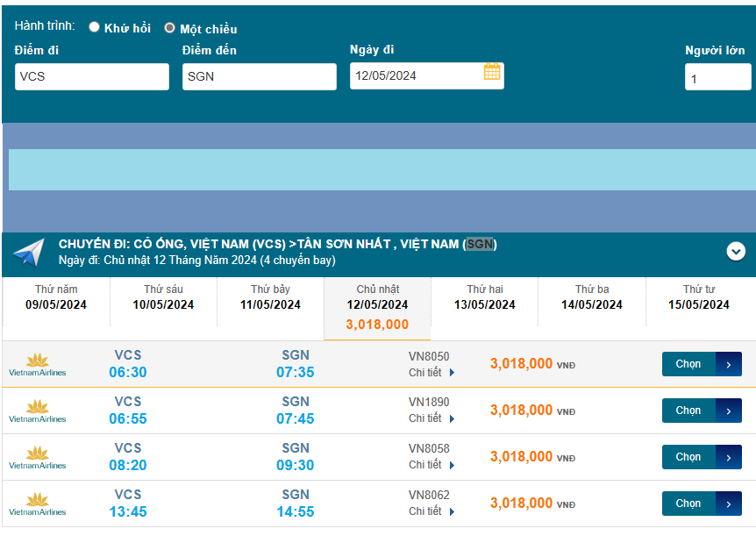Screen dimensions: 756x550
Task: Click the paper airplane flight icon
Action: (28, 252)
